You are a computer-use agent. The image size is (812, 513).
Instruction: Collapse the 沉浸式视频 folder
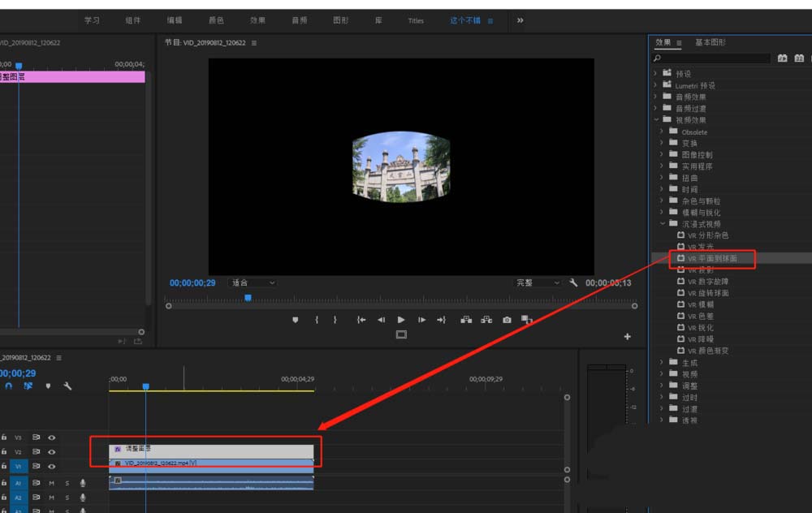(662, 223)
